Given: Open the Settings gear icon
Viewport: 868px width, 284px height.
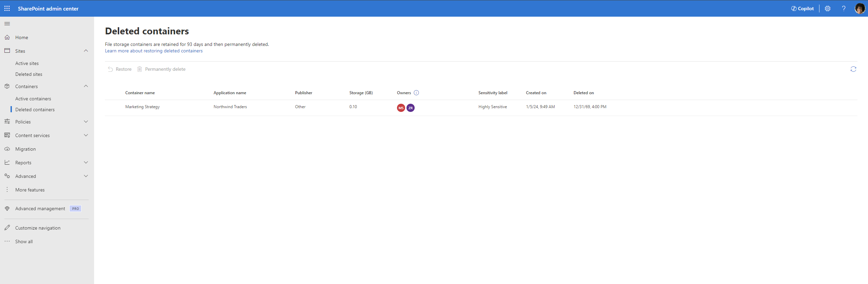Looking at the screenshot, I should pos(828,9).
